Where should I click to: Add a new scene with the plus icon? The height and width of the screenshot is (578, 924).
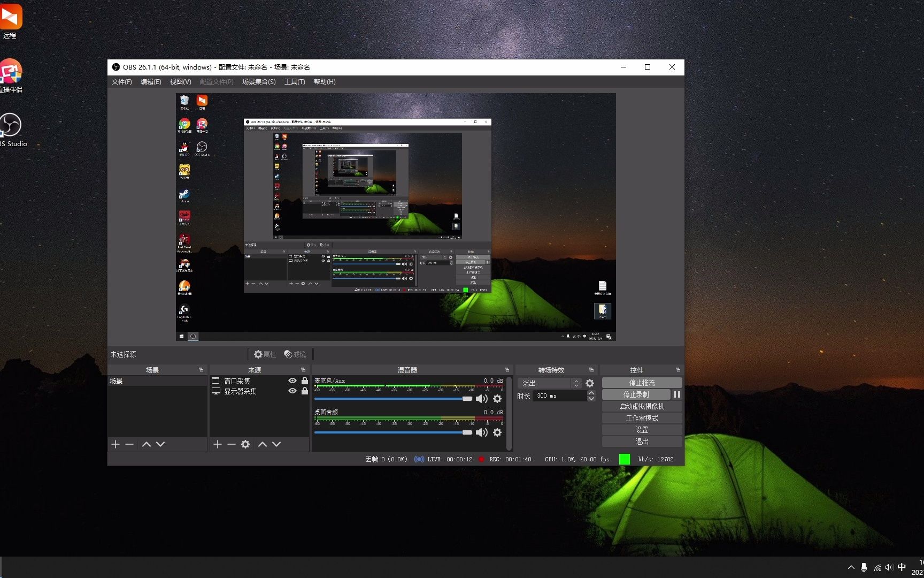pyautogui.click(x=115, y=444)
